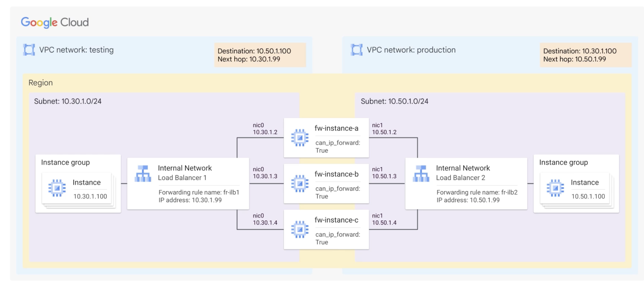The width and height of the screenshot is (644, 291).
Task: Click the fr-ilb2 forwarding rule text
Action: (477, 192)
